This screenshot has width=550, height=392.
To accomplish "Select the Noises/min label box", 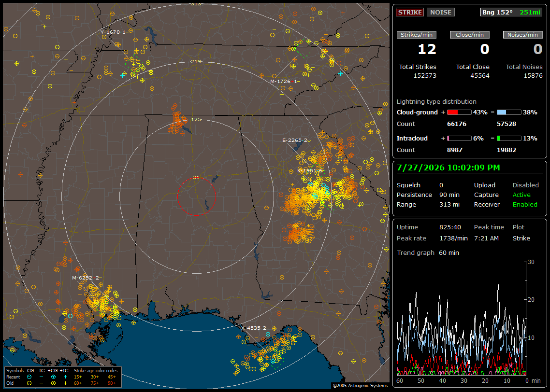I will [x=522, y=35].
